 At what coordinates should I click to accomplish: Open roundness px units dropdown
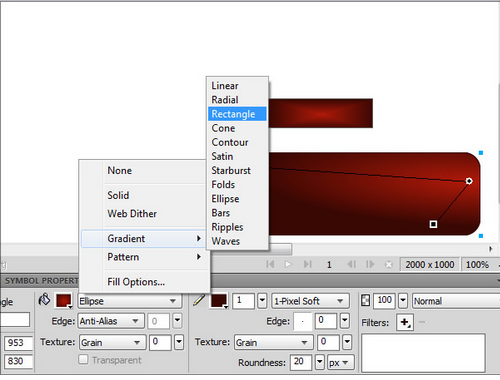pos(340,363)
